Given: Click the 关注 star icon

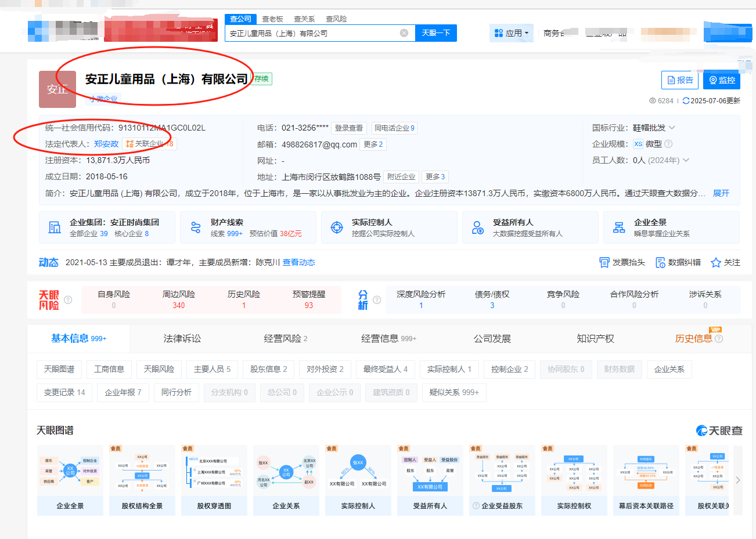Looking at the screenshot, I should click(716, 263).
